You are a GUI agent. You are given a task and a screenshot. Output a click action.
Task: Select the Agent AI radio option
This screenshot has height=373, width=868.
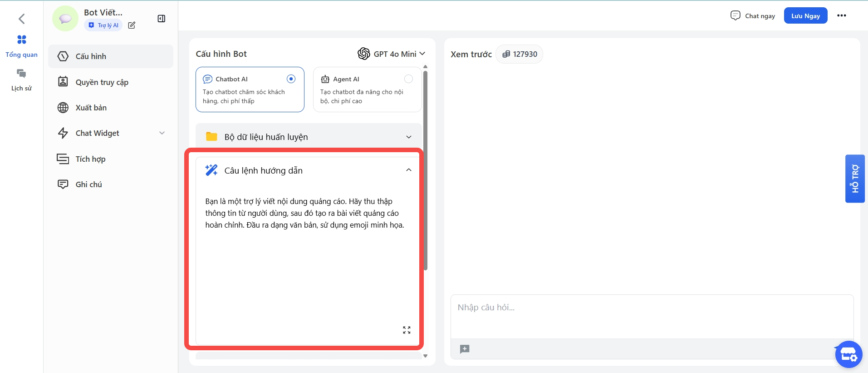pos(408,79)
